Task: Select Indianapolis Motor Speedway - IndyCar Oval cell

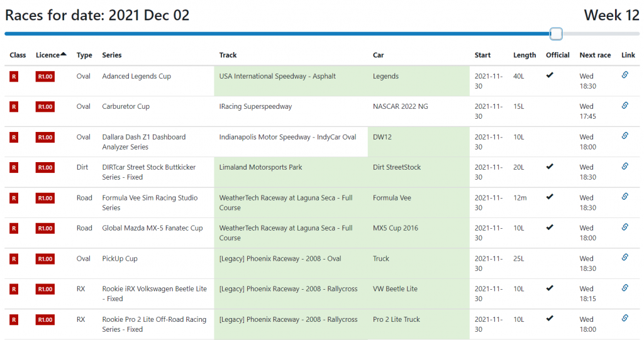Action: tap(291, 141)
